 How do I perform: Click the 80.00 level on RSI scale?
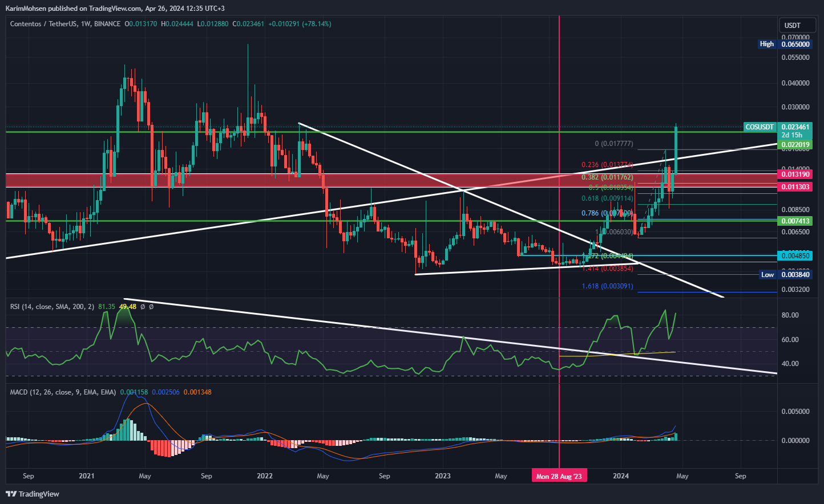point(790,315)
